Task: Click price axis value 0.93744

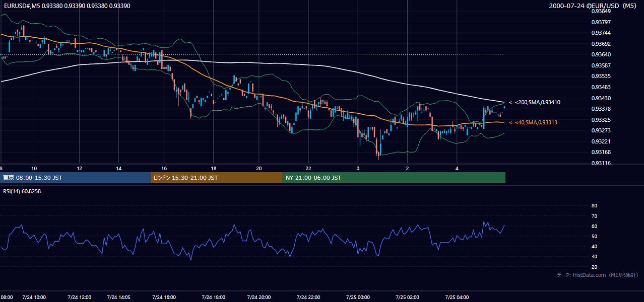Action: (601, 33)
